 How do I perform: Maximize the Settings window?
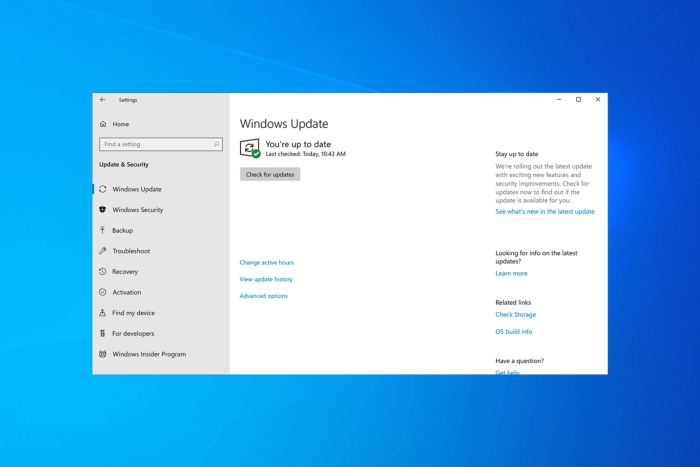pos(578,100)
